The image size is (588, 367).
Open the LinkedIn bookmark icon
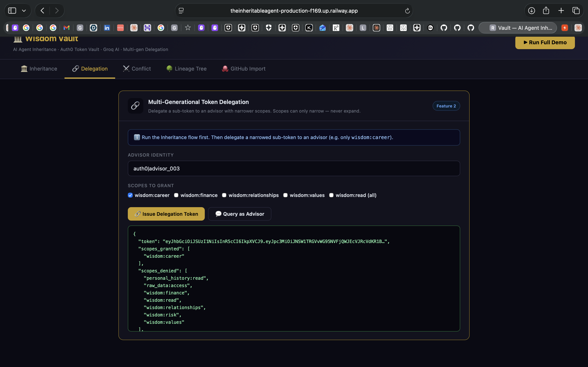coord(107,28)
